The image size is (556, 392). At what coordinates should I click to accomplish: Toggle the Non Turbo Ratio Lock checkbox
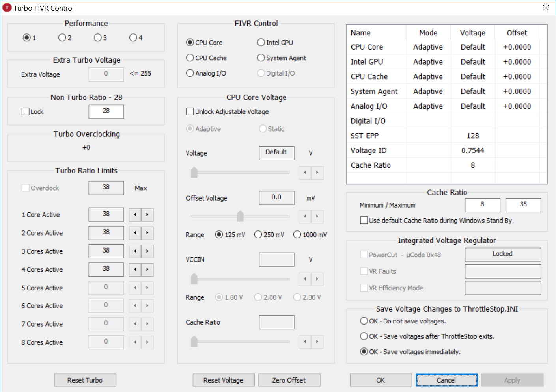tap(26, 112)
